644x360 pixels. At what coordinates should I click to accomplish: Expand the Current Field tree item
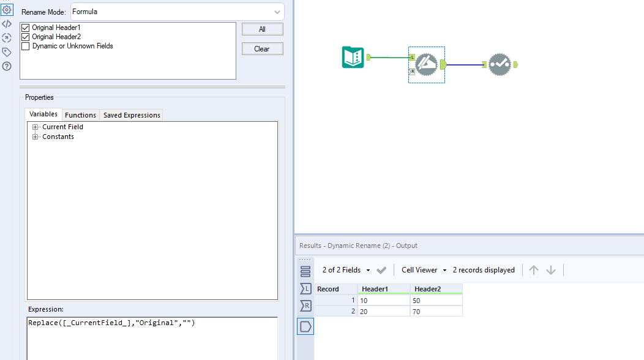pos(35,127)
